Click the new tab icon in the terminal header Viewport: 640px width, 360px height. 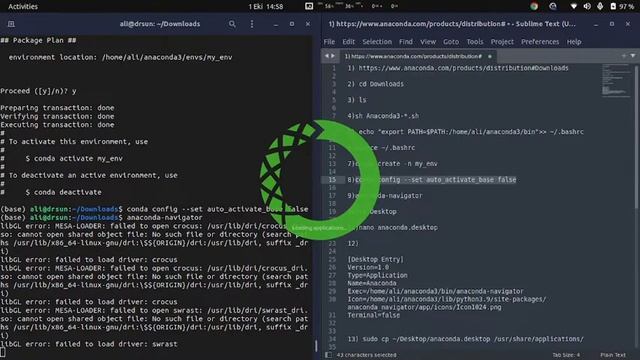[x=11, y=24]
